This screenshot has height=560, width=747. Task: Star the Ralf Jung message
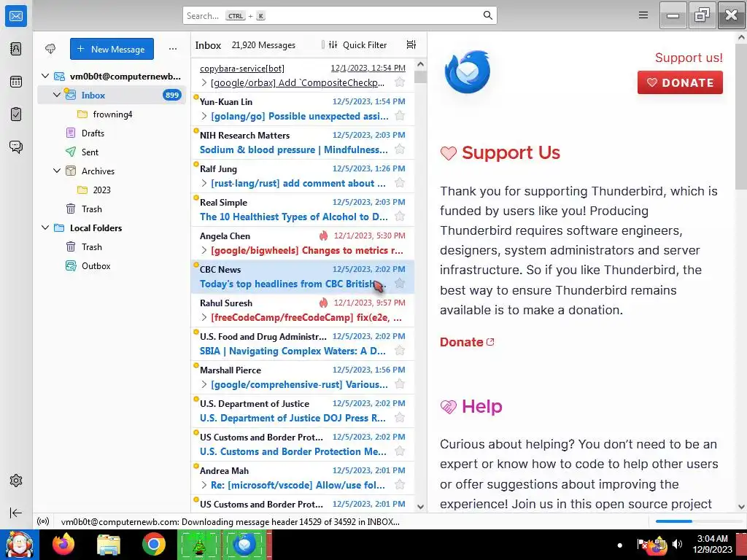pyautogui.click(x=400, y=183)
